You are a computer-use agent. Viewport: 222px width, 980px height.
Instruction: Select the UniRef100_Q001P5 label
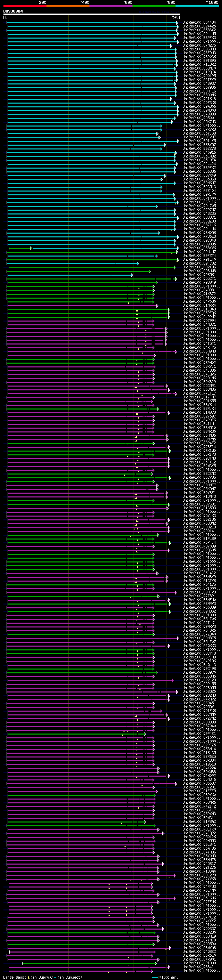coord(199,76)
